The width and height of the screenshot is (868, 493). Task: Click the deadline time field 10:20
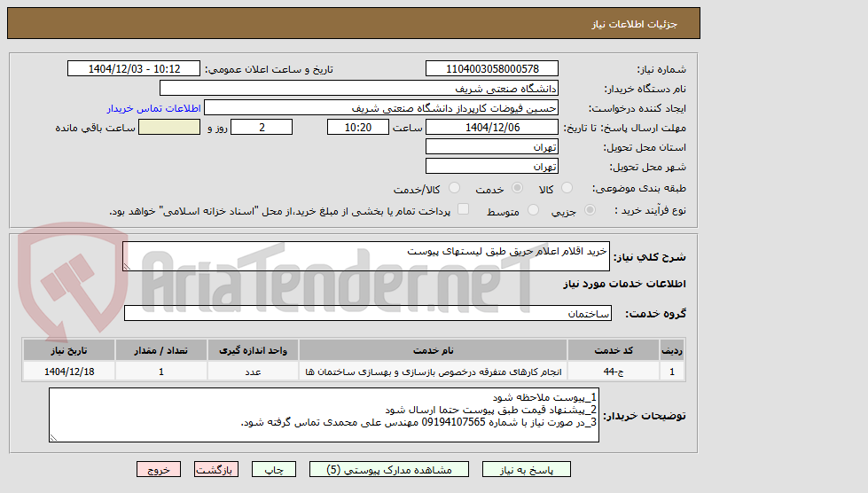357,128
